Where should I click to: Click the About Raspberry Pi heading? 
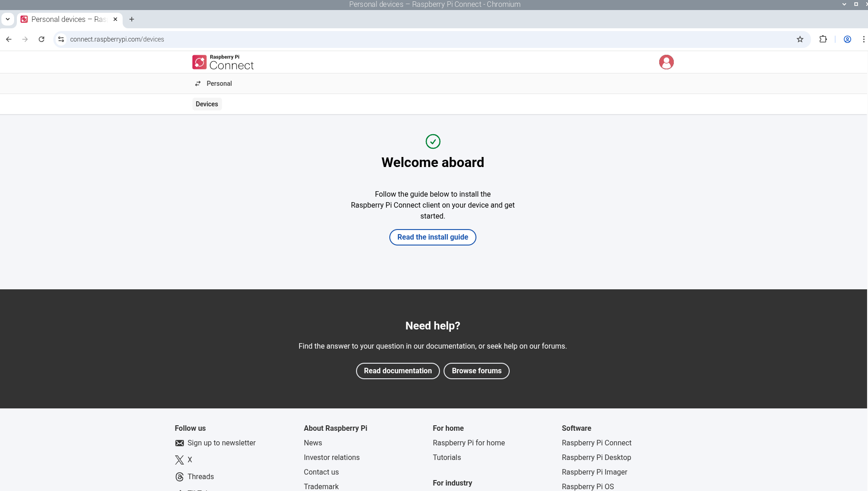point(336,428)
